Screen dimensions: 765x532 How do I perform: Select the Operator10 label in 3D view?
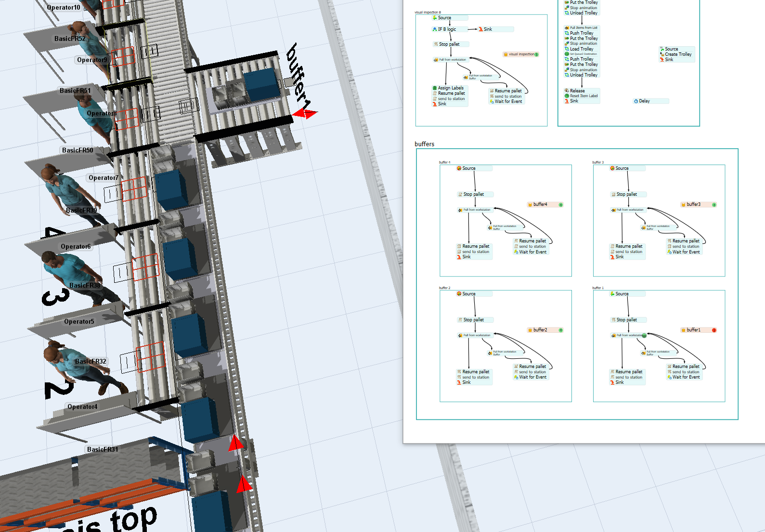[x=64, y=8]
